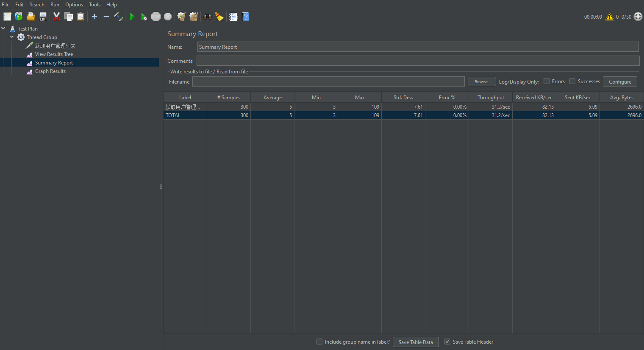Click the Filename input field
The width and height of the screenshot is (644, 350).
[x=328, y=81]
